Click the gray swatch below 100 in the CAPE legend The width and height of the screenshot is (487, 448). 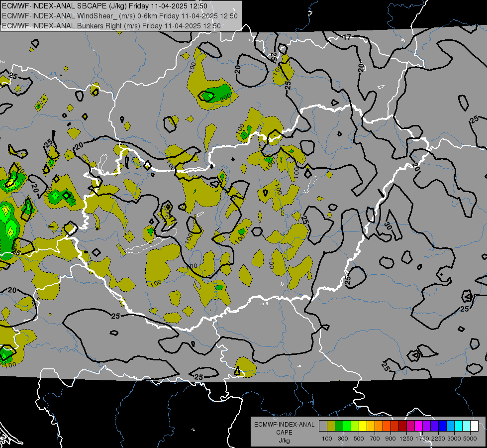pos(323,426)
